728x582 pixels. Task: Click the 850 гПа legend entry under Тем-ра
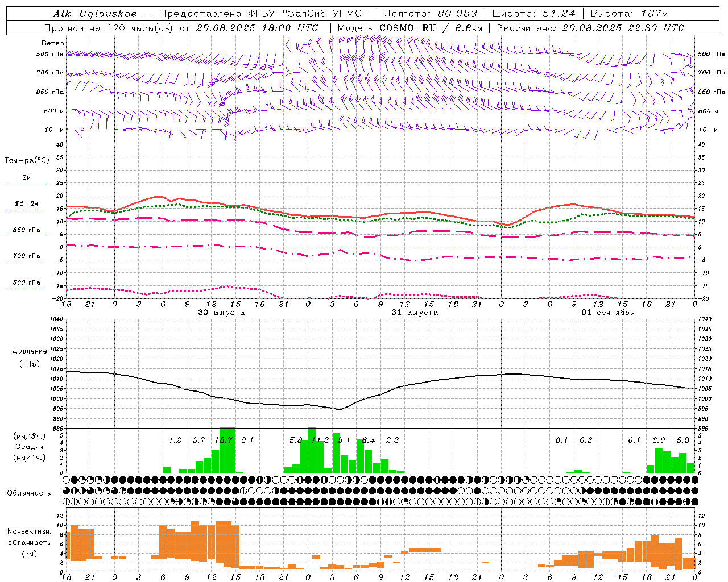[x=27, y=230]
